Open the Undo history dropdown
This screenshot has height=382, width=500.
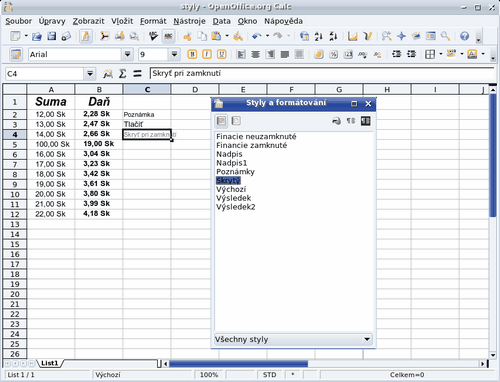(x=267, y=36)
